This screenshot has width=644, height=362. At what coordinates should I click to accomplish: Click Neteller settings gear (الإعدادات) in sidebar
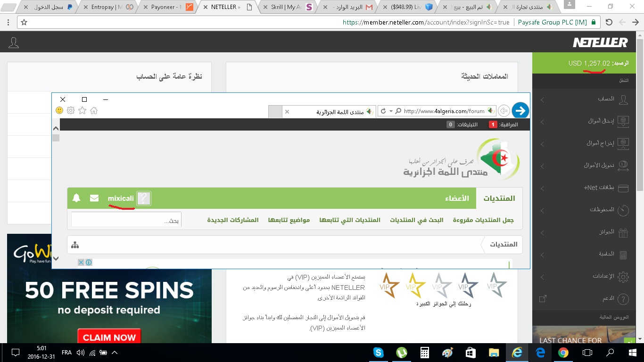click(623, 277)
